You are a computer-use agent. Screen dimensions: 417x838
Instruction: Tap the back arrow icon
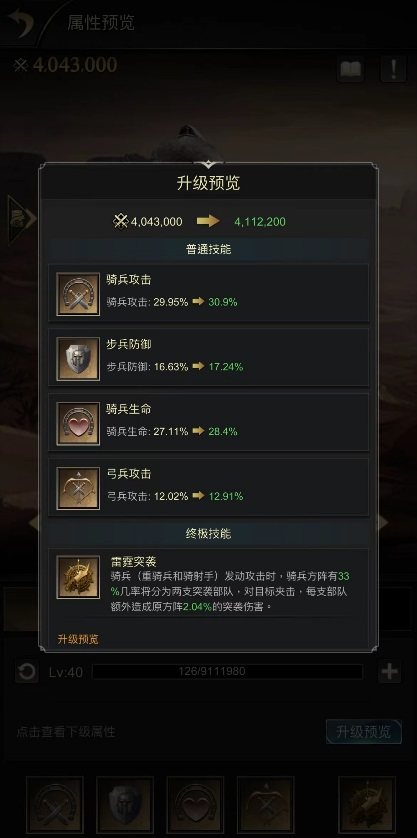coord(20,23)
